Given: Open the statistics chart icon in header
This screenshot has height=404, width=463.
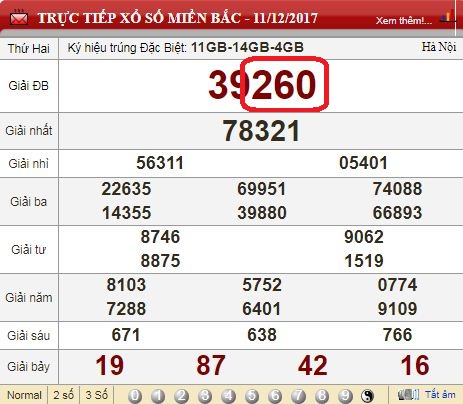Looking at the screenshot, I should pos(448,17).
